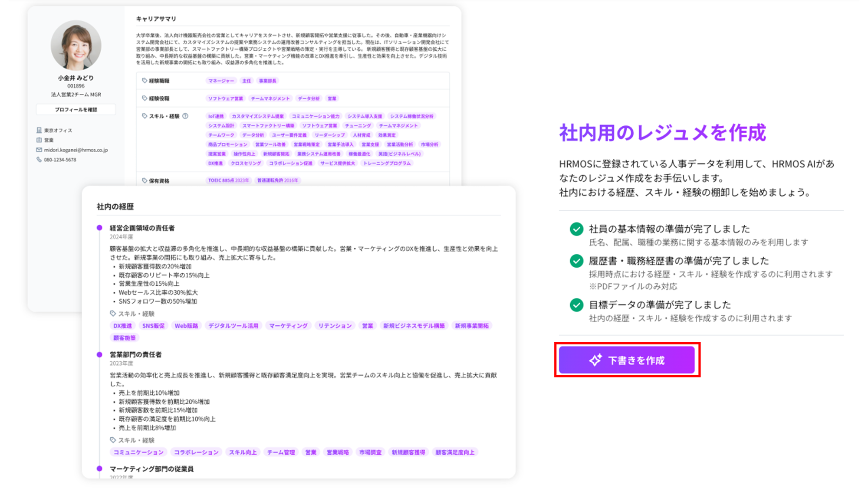Open プロフィールを確認 button
Image resolution: width=868 pixels, height=488 pixels.
coord(76,110)
